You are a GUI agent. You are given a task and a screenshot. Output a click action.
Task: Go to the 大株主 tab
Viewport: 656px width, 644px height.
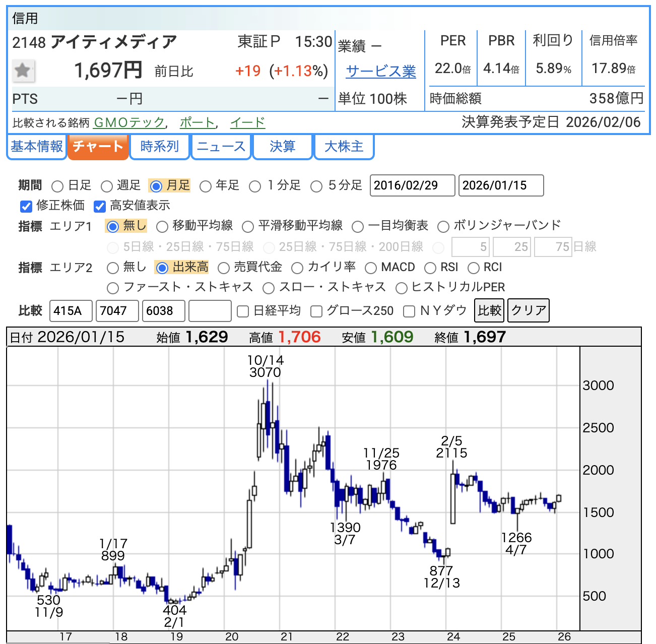344,147
